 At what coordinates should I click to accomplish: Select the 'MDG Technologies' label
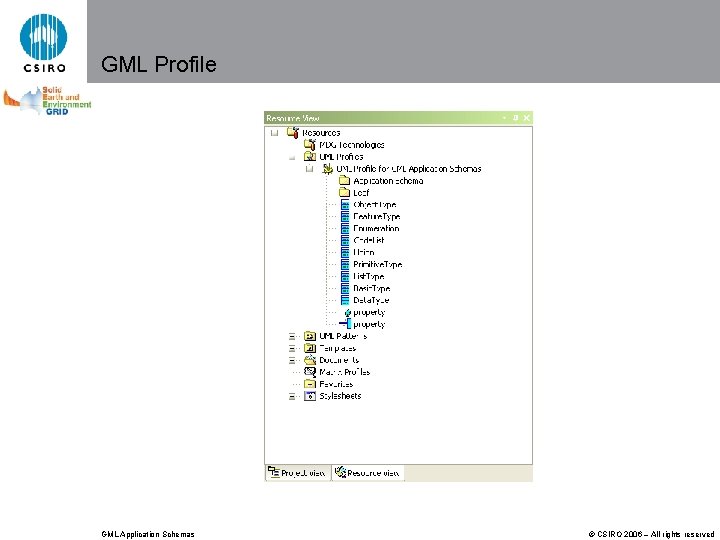(x=352, y=145)
